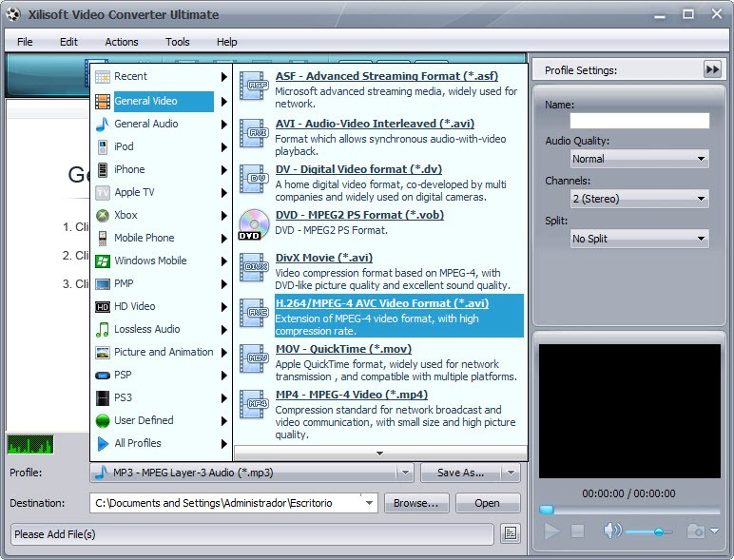
Task: Choose DivX Movie format link
Action: [324, 258]
